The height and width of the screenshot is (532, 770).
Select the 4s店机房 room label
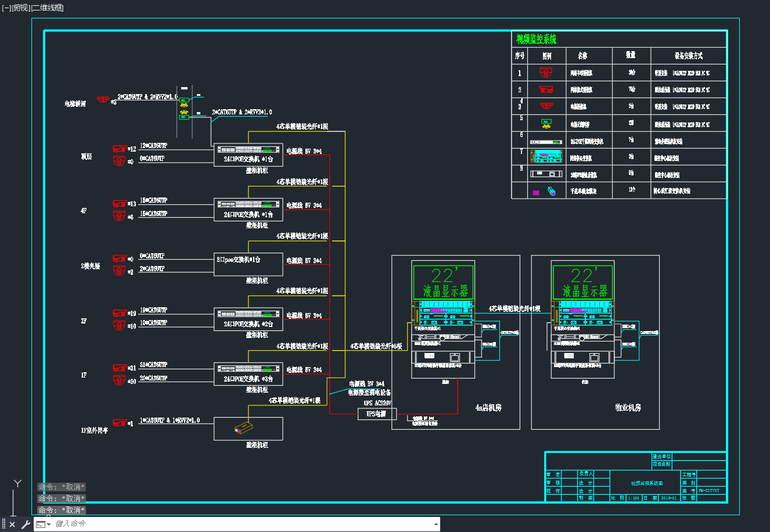tap(488, 408)
